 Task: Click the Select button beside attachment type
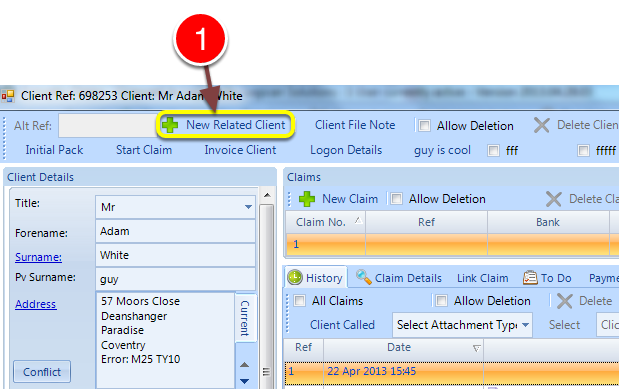564,325
